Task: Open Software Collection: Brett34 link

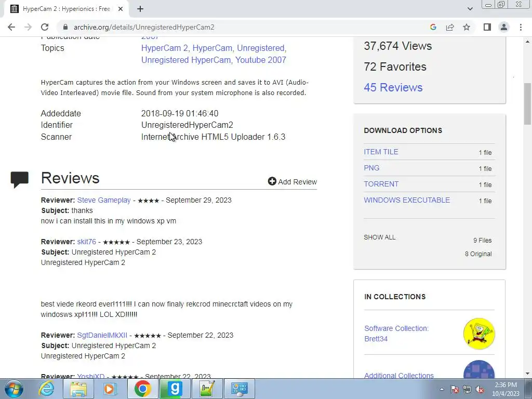Action: coord(396,334)
